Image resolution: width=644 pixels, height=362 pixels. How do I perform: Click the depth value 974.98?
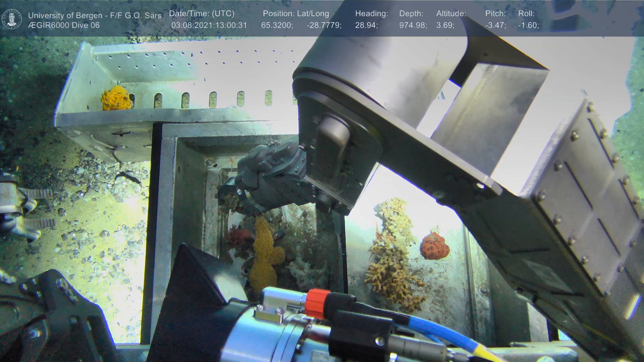(x=413, y=25)
